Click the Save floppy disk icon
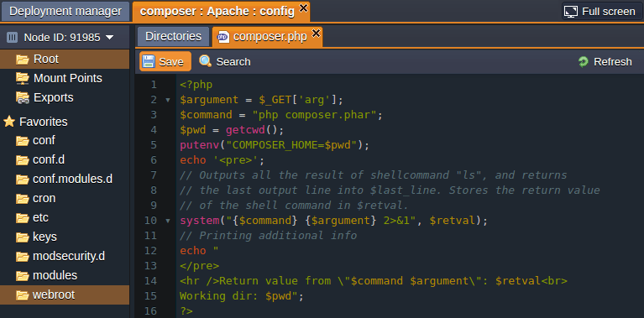 [x=149, y=61]
